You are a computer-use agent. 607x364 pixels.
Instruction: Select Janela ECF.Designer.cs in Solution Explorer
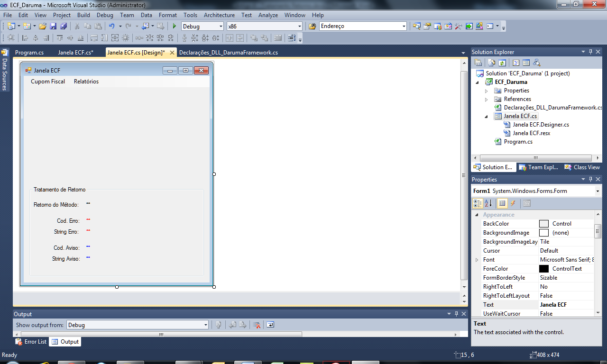pos(541,125)
